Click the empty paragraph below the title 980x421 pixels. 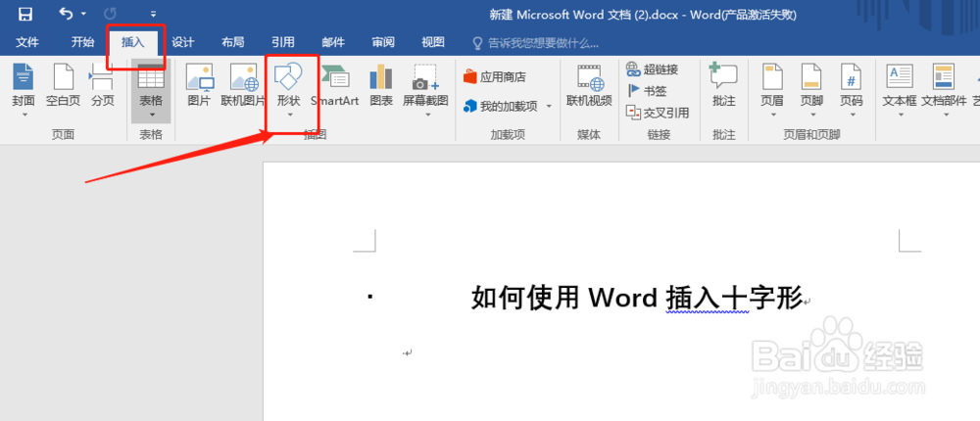(x=408, y=352)
